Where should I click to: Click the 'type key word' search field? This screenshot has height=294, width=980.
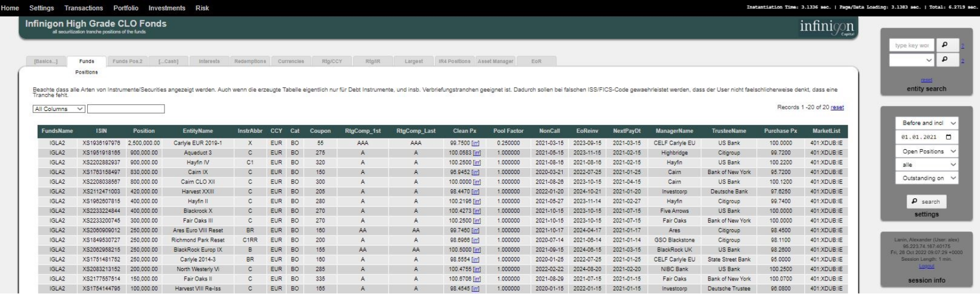pyautogui.click(x=911, y=45)
